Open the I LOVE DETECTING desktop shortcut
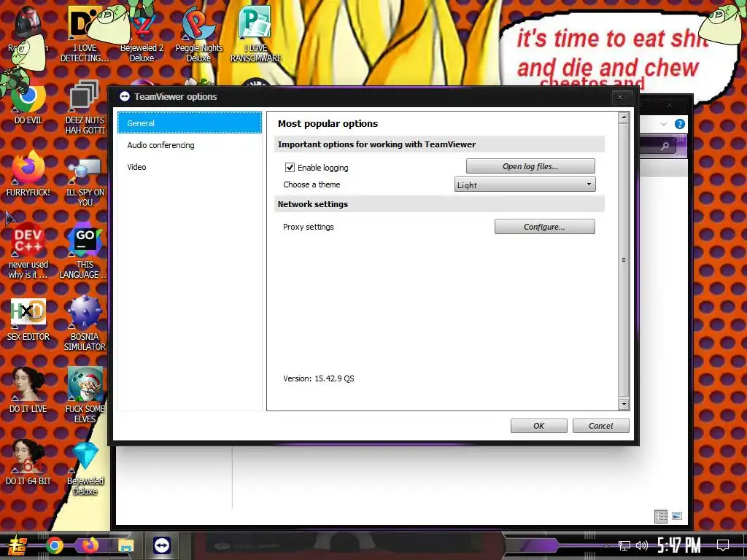This screenshot has width=747, height=560. [85, 34]
